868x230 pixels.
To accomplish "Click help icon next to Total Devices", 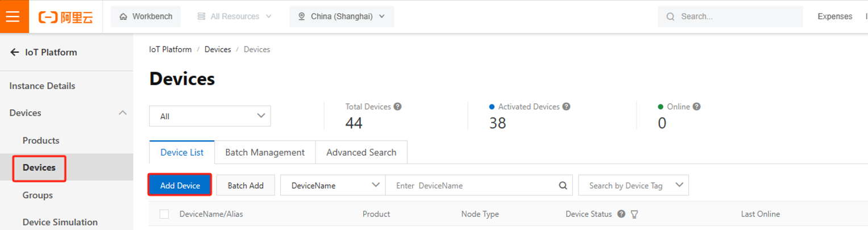I will [x=398, y=107].
